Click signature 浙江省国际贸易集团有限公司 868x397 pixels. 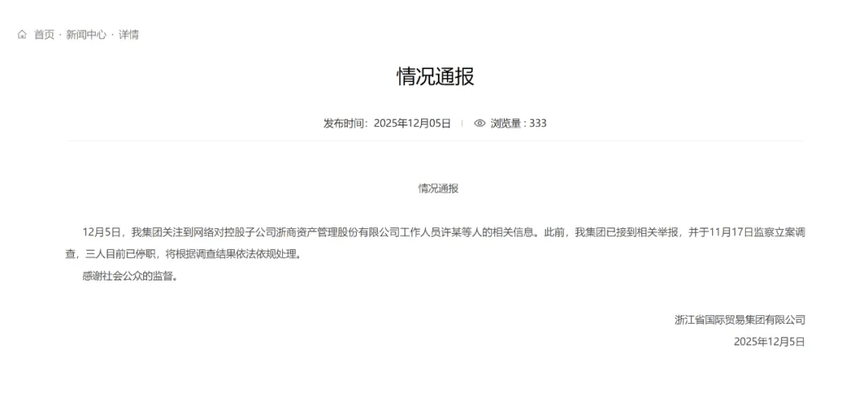739,320
